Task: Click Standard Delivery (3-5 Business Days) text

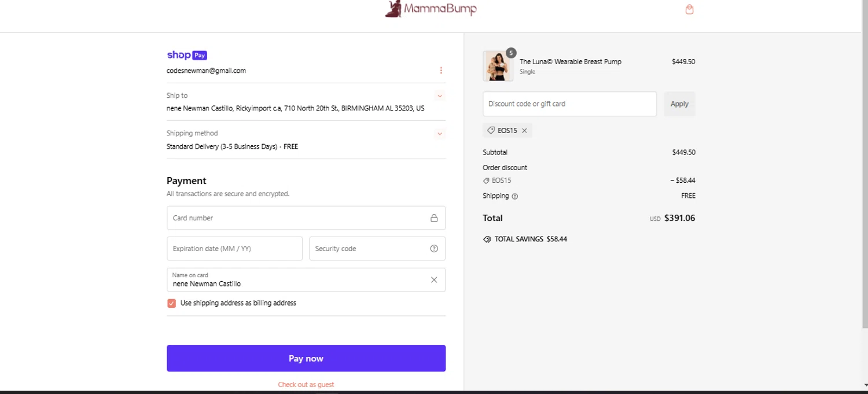Action: coord(222,146)
